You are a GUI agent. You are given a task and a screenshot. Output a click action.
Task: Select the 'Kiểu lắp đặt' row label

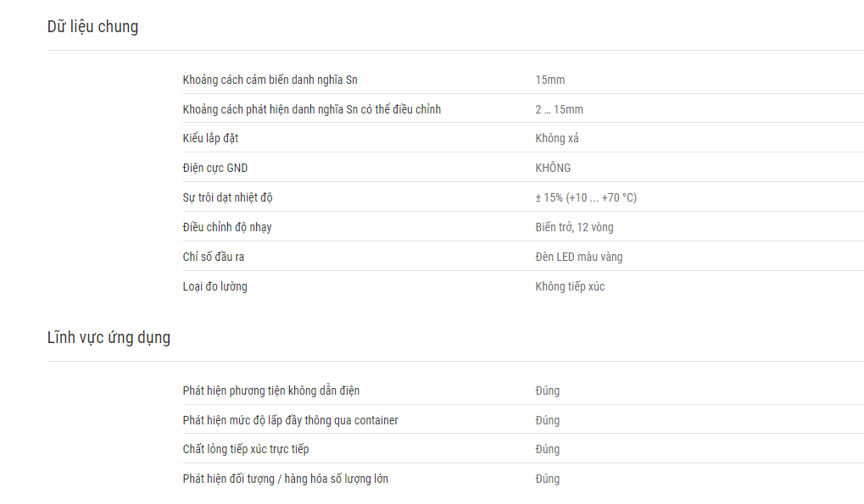point(210,139)
